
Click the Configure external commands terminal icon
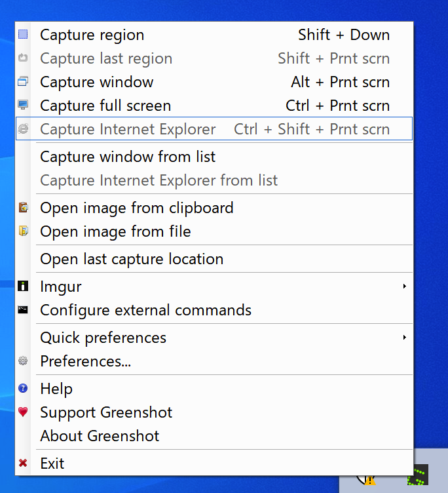pos(23,310)
